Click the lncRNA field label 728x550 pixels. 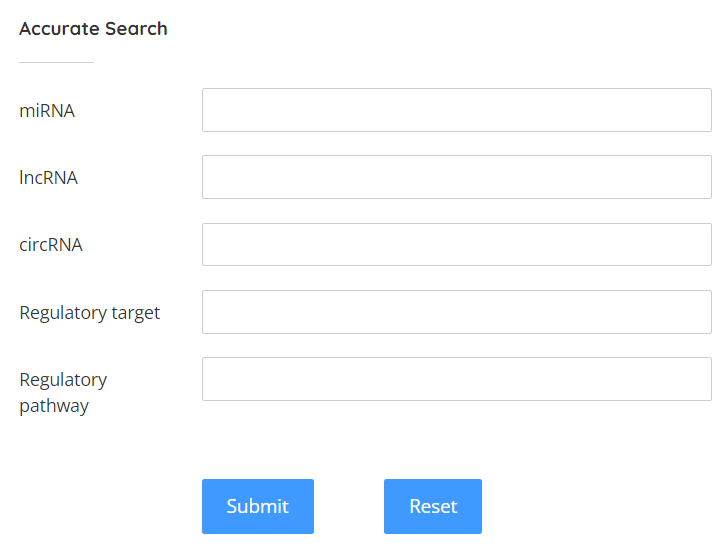(x=48, y=178)
